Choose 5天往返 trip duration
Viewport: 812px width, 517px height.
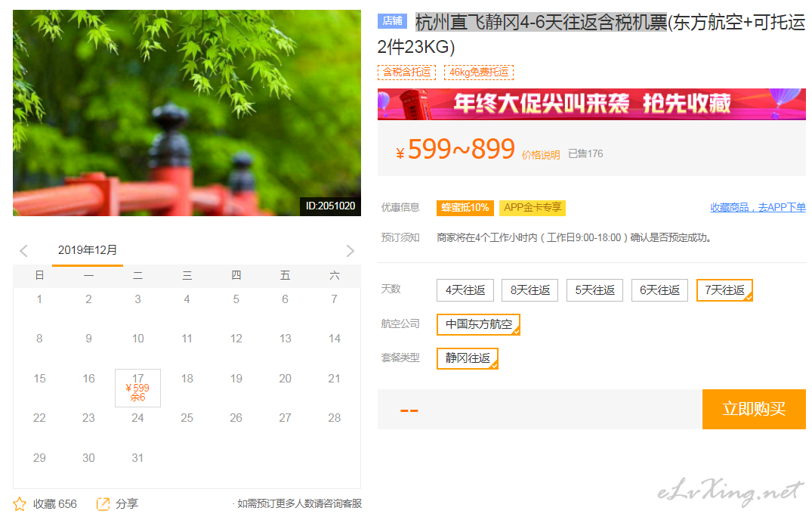(x=595, y=290)
